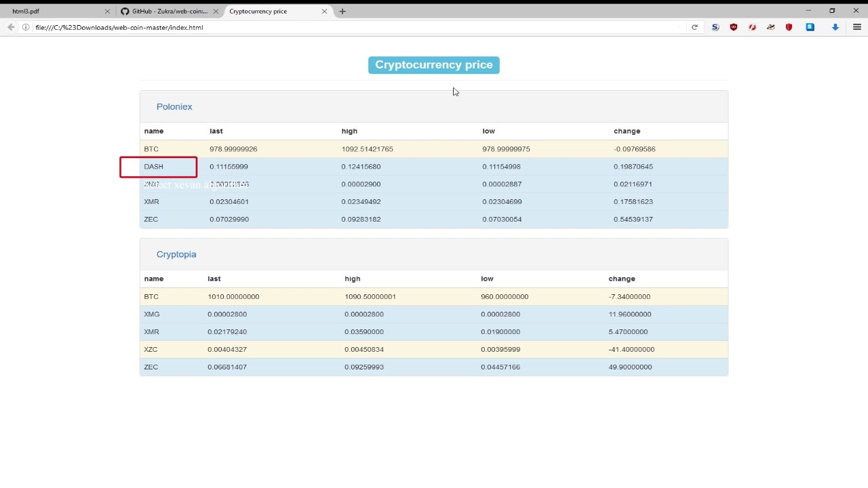
Task: Click XZC change value -41.40000000
Action: click(x=631, y=350)
